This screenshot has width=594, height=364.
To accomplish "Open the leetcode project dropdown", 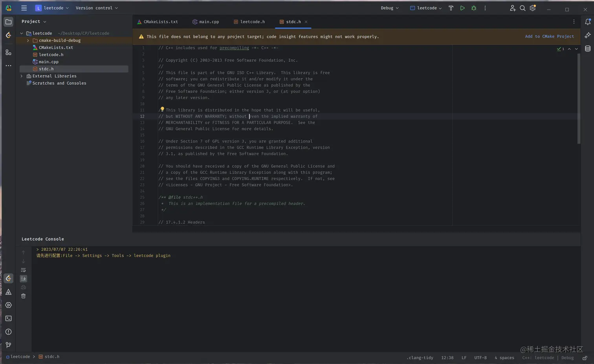I will tap(52, 8).
